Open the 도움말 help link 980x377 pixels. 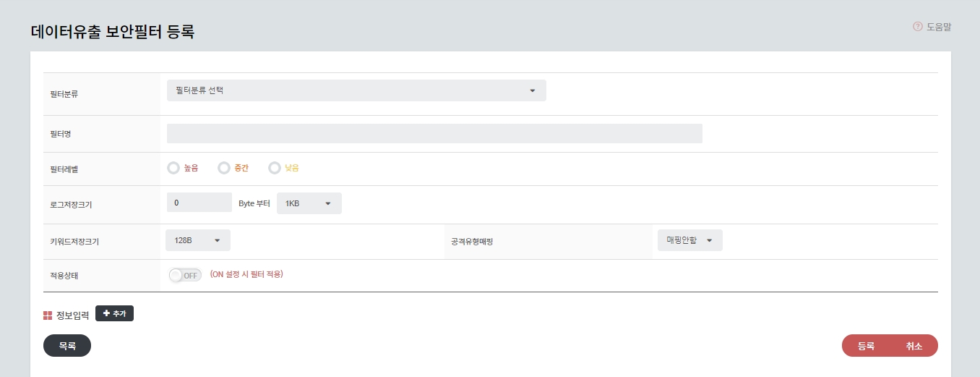click(938, 27)
